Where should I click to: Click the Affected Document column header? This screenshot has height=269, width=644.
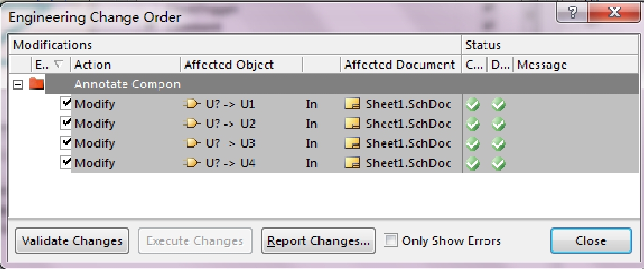(400, 65)
